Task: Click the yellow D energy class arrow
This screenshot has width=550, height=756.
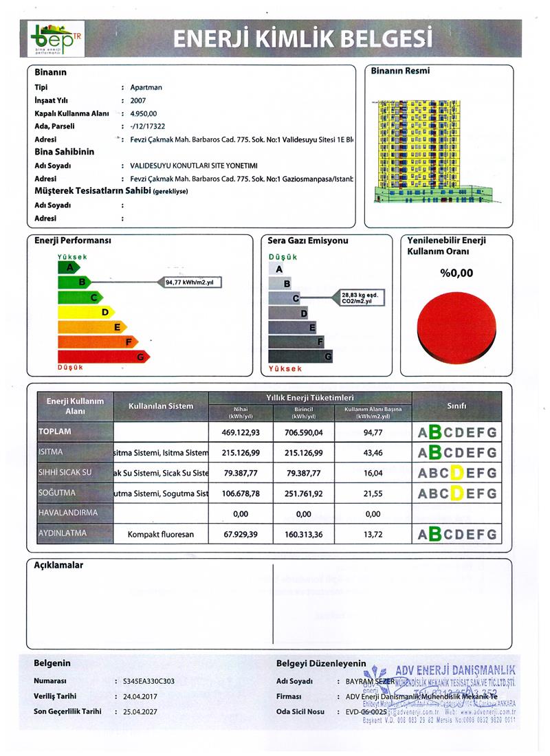Action: point(87,312)
